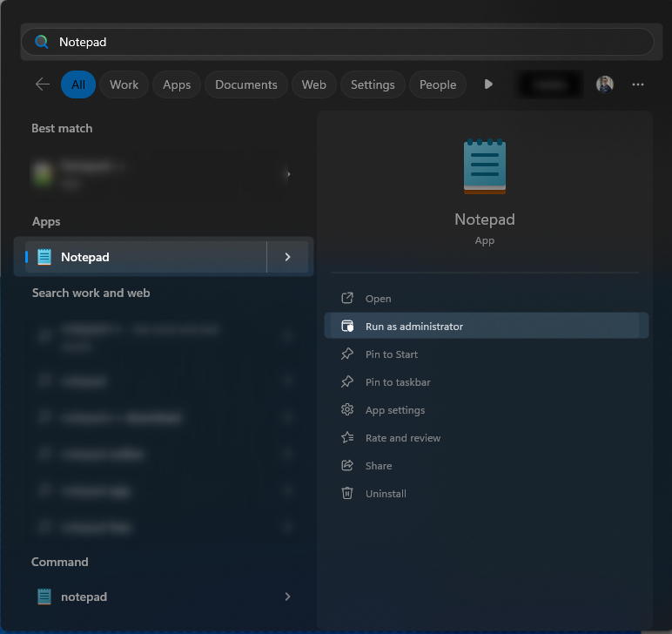The width and height of the screenshot is (672, 634).
Task: Switch to the Apps filter tab
Action: [177, 84]
